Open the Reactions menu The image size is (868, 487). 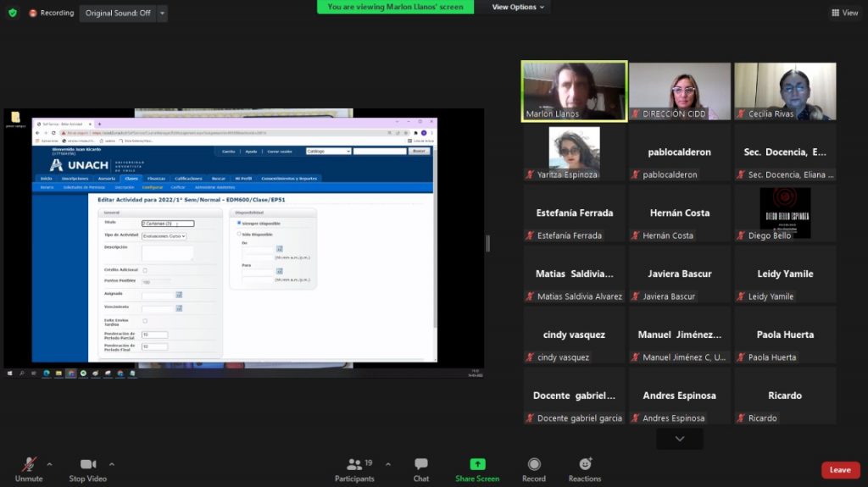pyautogui.click(x=585, y=464)
